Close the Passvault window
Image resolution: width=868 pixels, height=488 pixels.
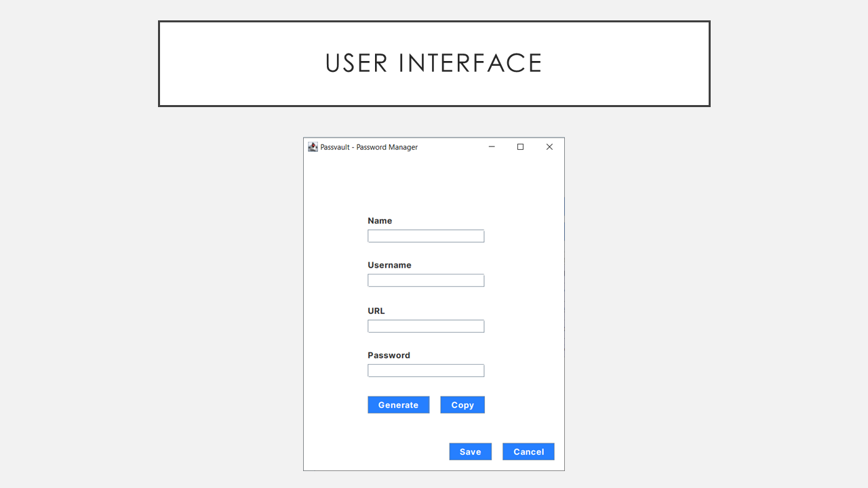[x=549, y=146]
